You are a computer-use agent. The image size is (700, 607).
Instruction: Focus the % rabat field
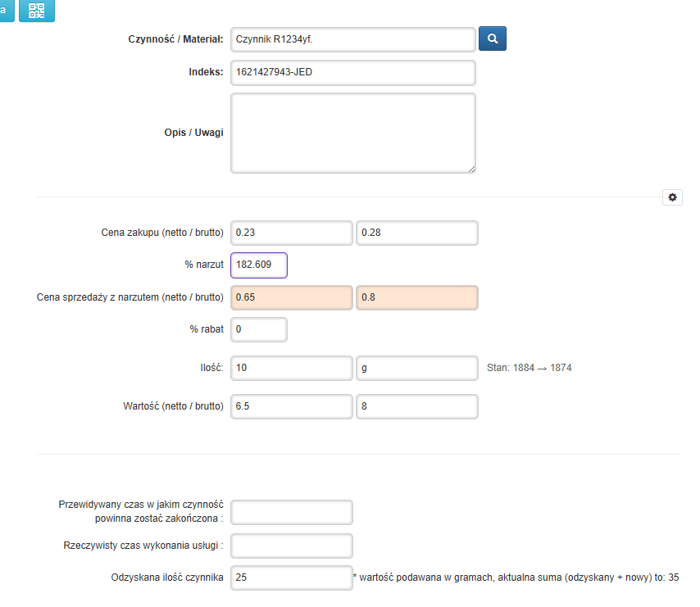tap(259, 329)
